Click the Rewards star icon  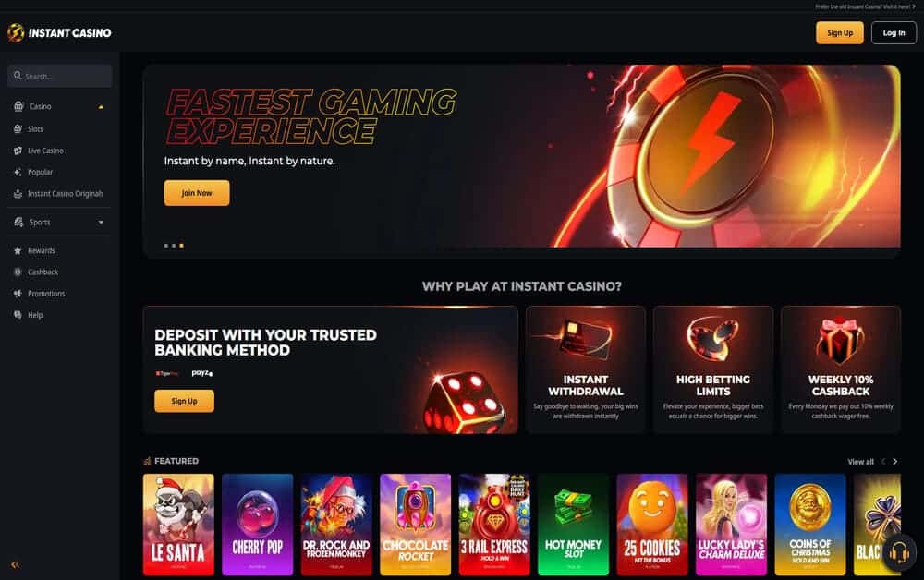pyautogui.click(x=18, y=251)
